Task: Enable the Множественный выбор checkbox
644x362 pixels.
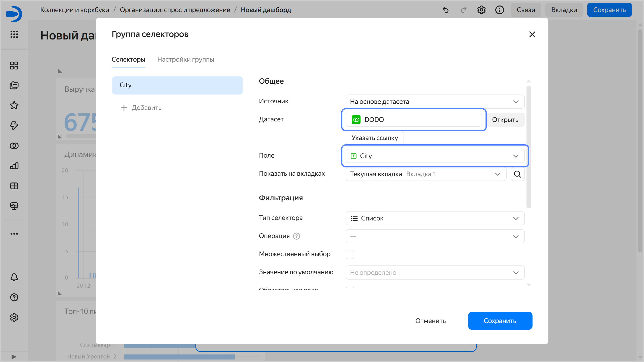Action: 350,254
